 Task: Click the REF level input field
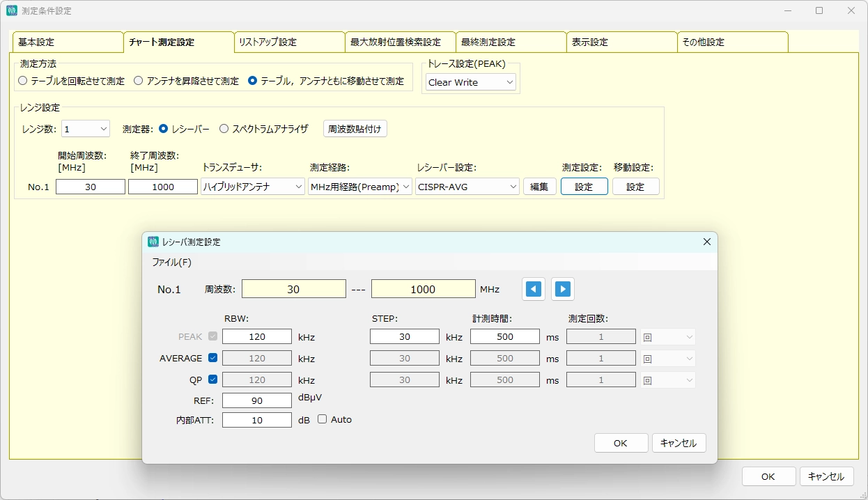pos(257,400)
